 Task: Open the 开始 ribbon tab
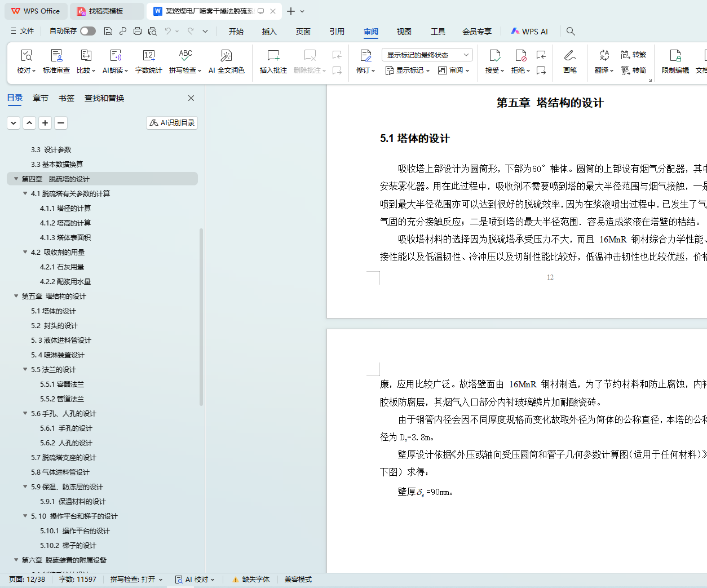point(236,32)
